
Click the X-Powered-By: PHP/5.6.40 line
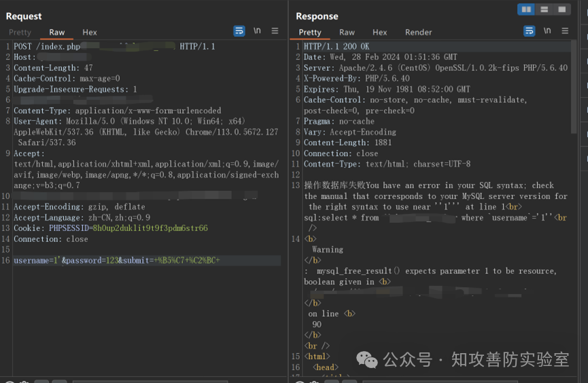[356, 78]
